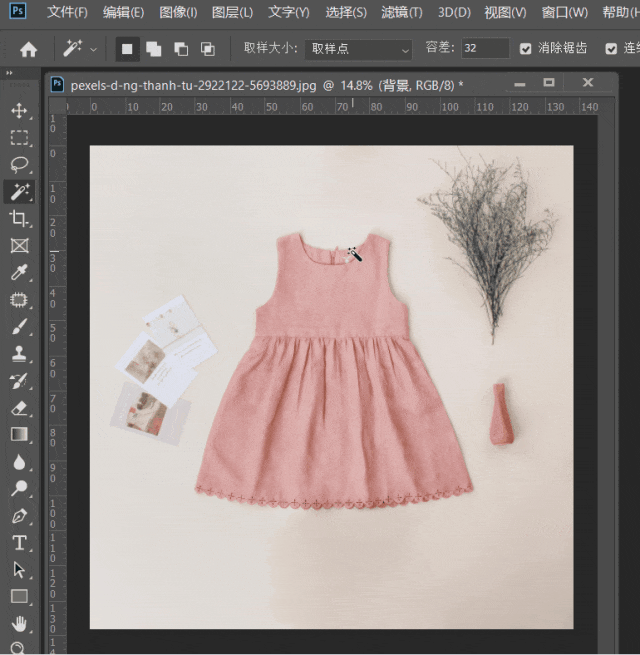Select the Brush tool

point(19,327)
